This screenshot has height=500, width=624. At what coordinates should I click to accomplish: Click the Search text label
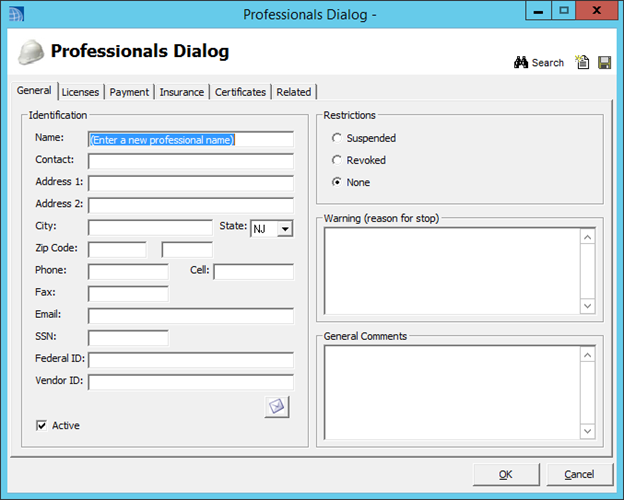548,62
